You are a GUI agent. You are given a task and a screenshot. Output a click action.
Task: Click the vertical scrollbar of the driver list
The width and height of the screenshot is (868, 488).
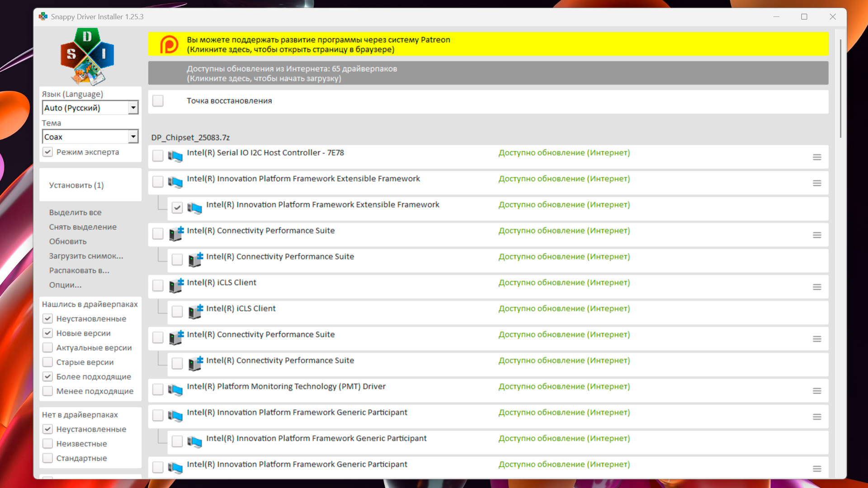[x=840, y=89]
